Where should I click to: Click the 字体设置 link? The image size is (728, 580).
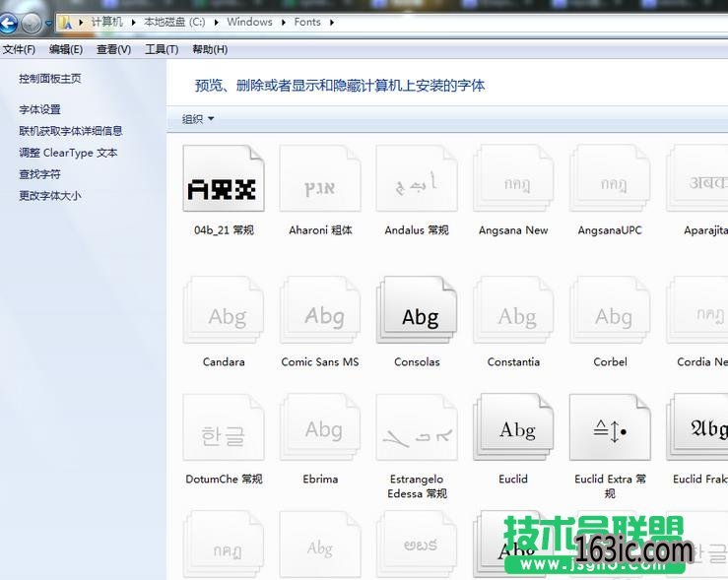(x=39, y=109)
